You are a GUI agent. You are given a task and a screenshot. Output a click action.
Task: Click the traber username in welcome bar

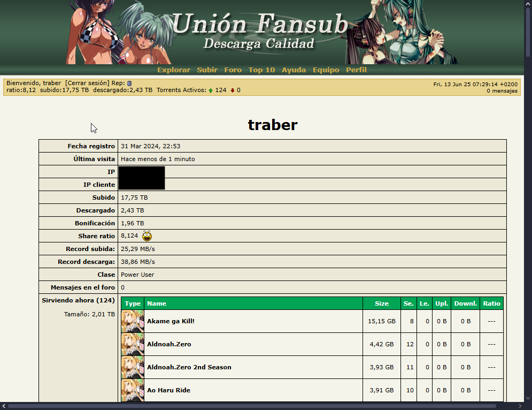[x=52, y=83]
